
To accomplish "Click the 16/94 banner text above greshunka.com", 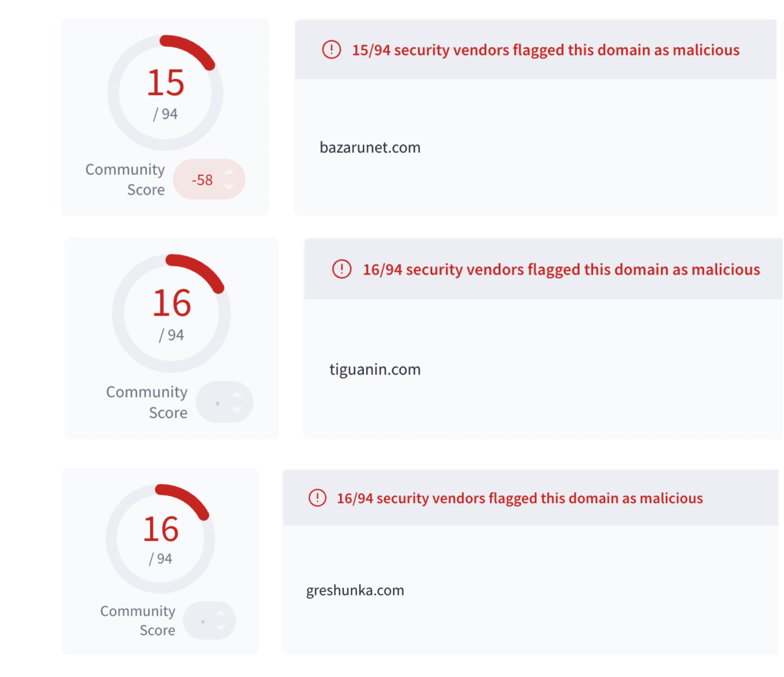I will click(519, 498).
